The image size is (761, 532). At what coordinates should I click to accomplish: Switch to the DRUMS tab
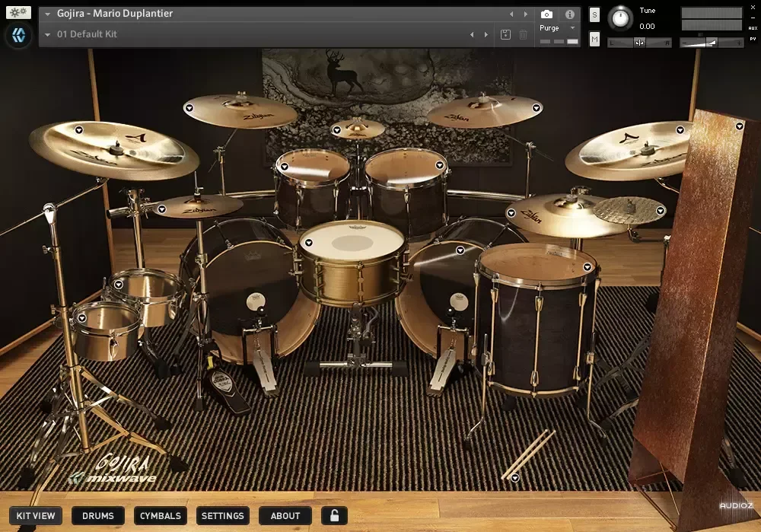point(98,515)
